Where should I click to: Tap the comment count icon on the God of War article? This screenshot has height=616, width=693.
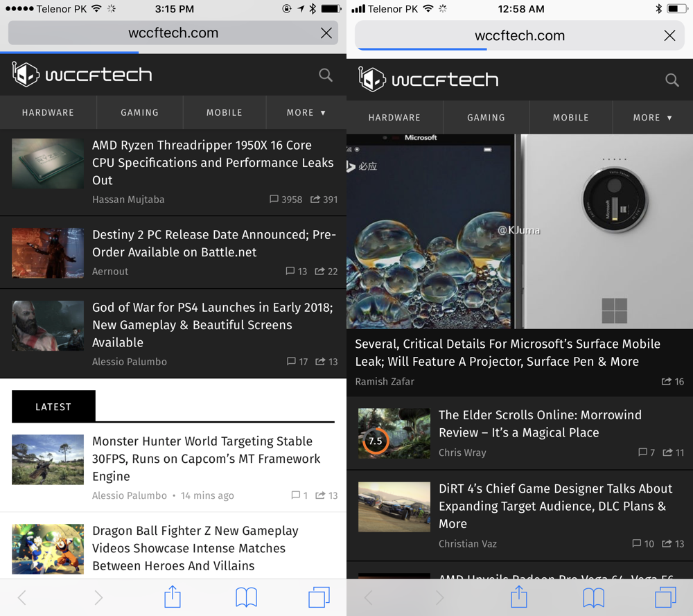click(291, 362)
